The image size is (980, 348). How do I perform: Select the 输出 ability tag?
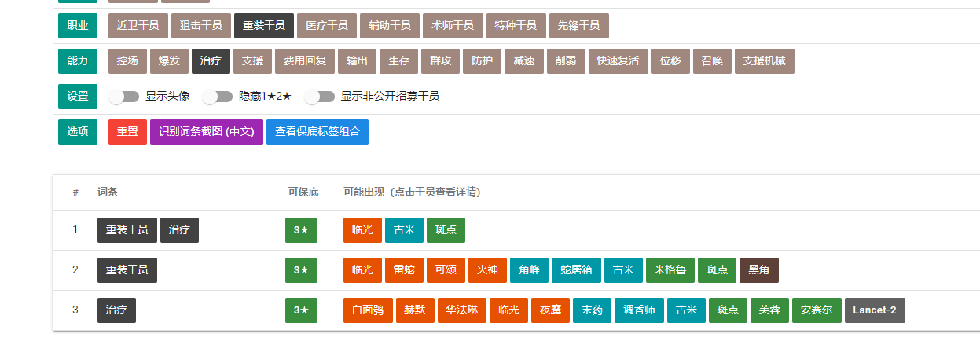coord(357,61)
